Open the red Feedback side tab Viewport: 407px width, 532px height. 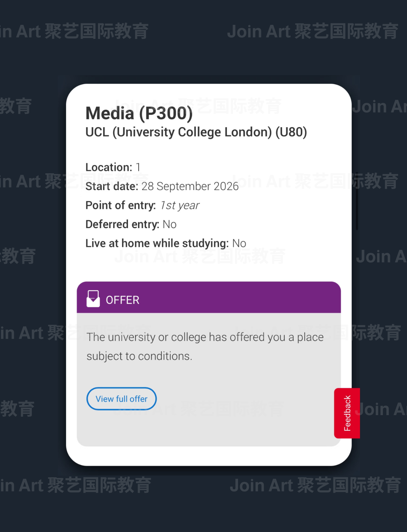pyautogui.click(x=347, y=413)
